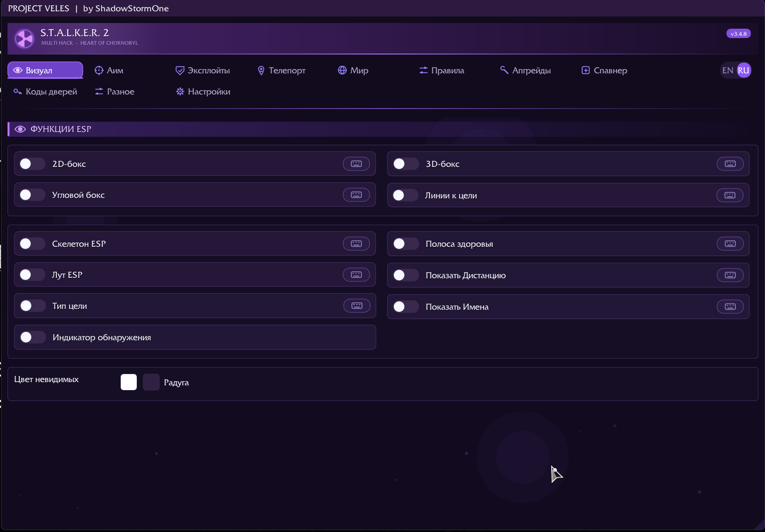Click MULTI HACK - HEART OF CHORNOBYL subtitle
Viewport: 765px width, 532px height.
pyautogui.click(x=90, y=43)
